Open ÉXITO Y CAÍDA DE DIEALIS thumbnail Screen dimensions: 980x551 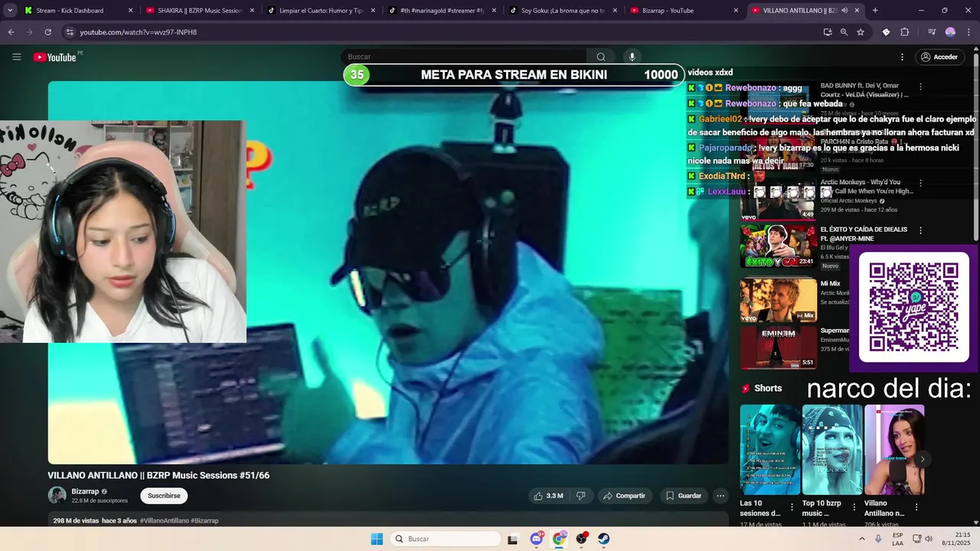point(778,246)
